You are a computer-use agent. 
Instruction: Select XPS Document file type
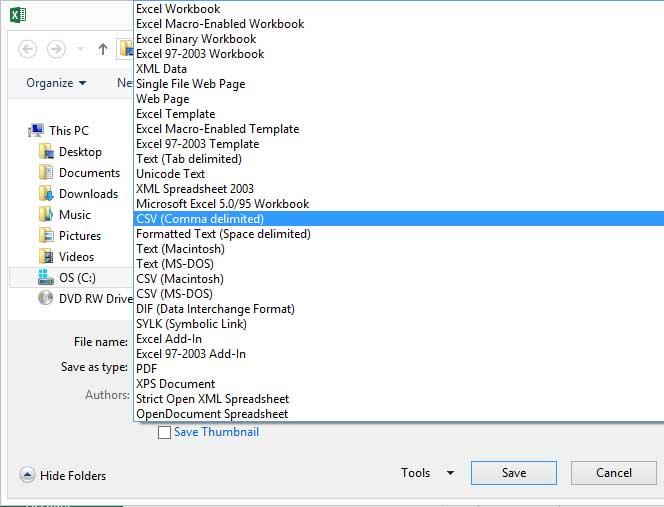pos(398,384)
